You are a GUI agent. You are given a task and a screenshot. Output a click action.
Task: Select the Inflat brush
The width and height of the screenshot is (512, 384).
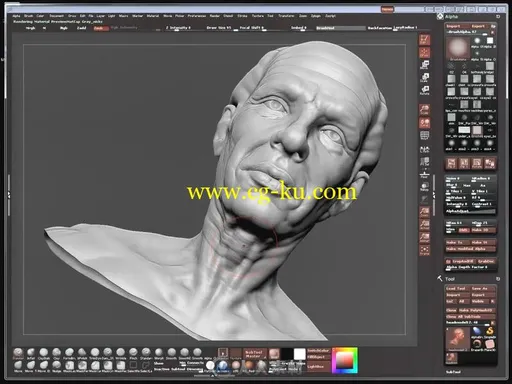(x=31, y=353)
